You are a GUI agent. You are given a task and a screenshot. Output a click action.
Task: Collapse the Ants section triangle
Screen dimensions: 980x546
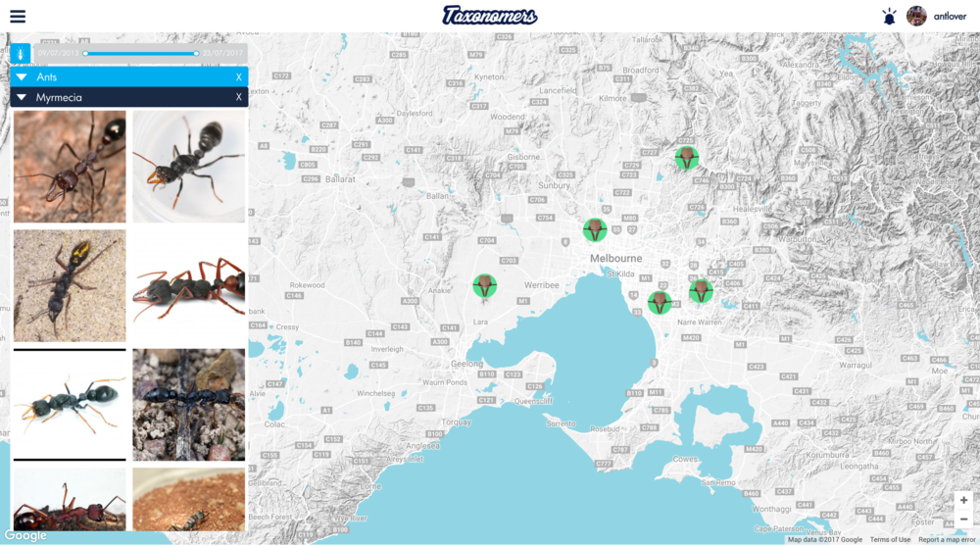click(22, 77)
